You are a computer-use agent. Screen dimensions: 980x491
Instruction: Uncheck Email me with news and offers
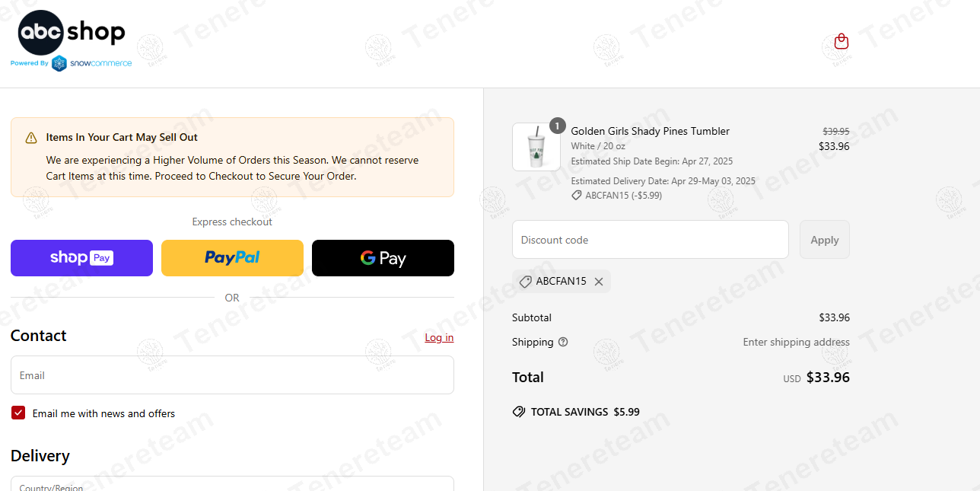tap(18, 413)
